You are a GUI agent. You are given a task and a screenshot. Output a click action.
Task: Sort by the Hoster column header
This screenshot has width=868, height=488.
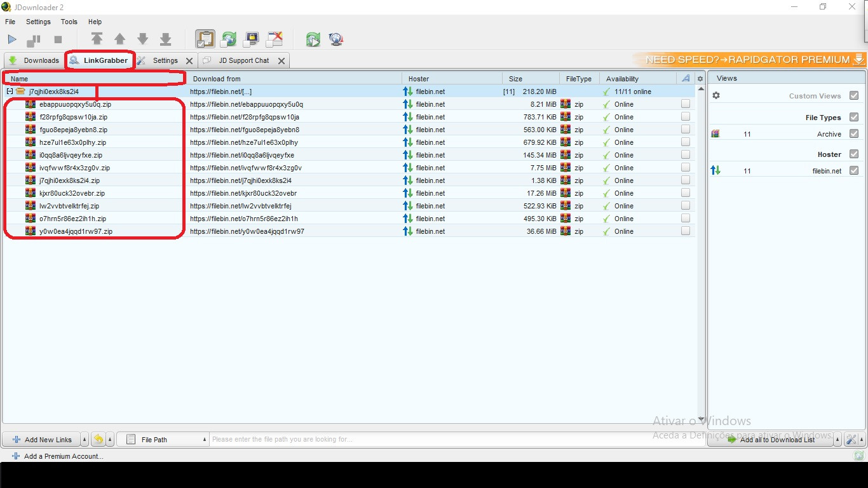pos(452,79)
